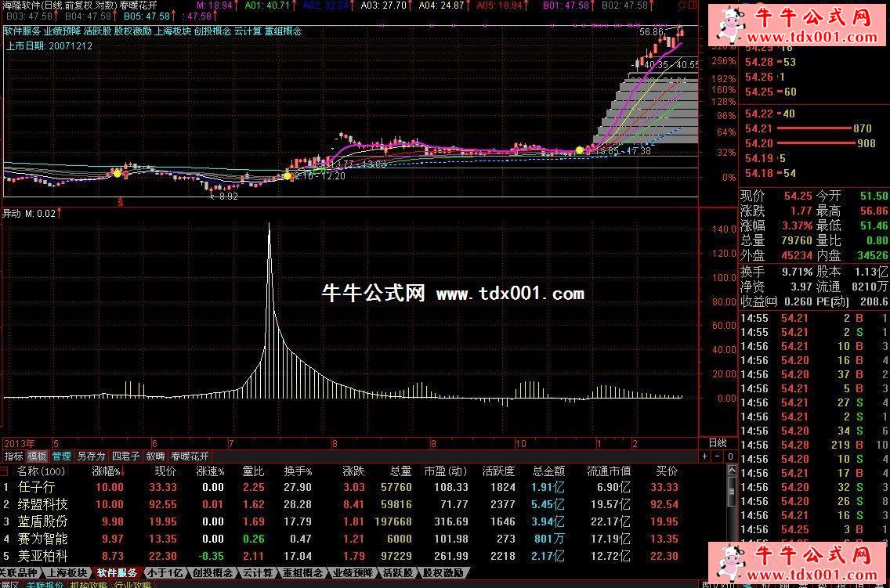
Task: Click the scroll-up arrow of the stock list
Action: (x=732, y=471)
